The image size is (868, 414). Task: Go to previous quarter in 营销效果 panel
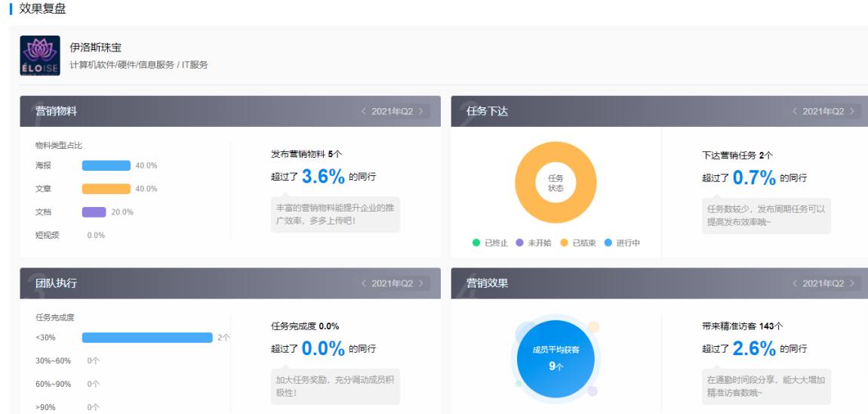[794, 284]
